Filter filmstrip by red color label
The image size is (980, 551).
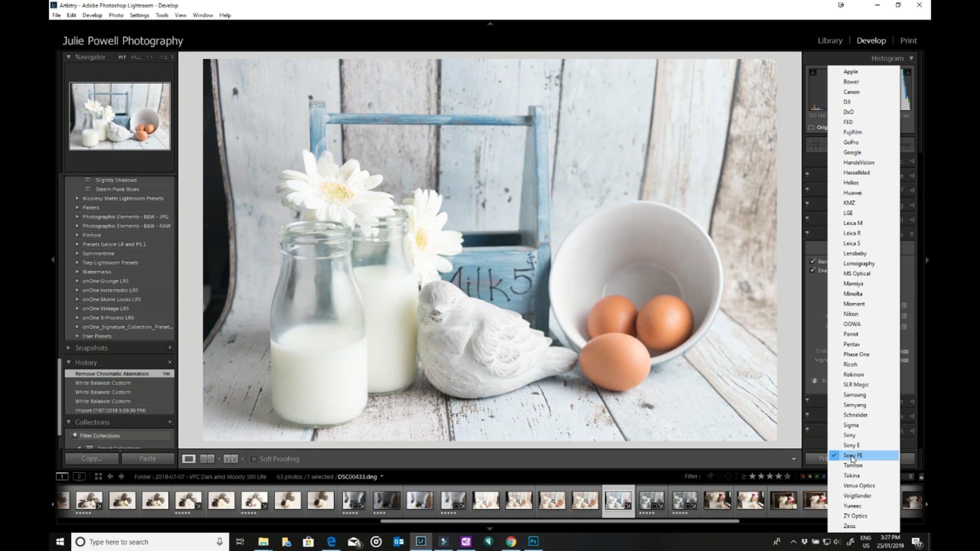[803, 476]
